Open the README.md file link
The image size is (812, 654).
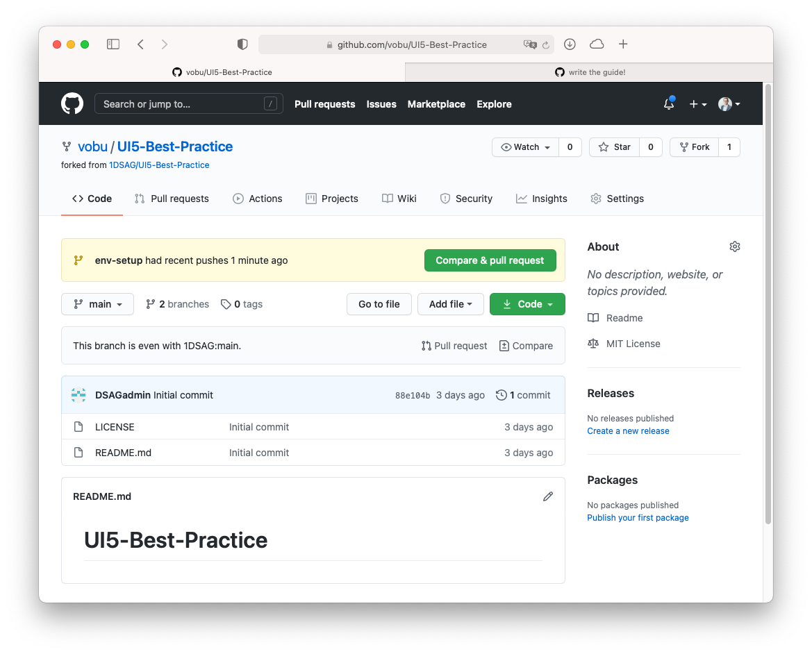(123, 453)
